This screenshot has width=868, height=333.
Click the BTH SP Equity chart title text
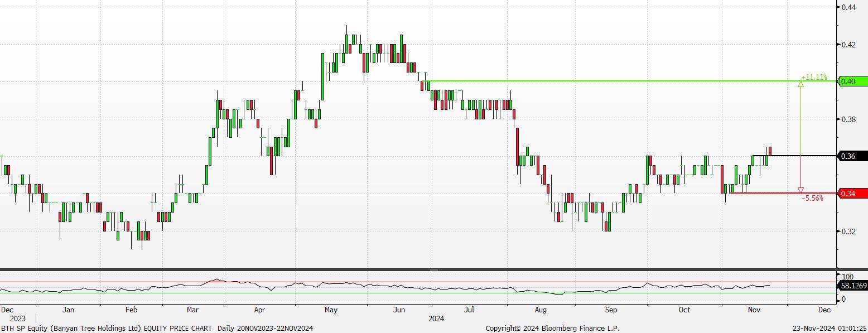point(106,328)
